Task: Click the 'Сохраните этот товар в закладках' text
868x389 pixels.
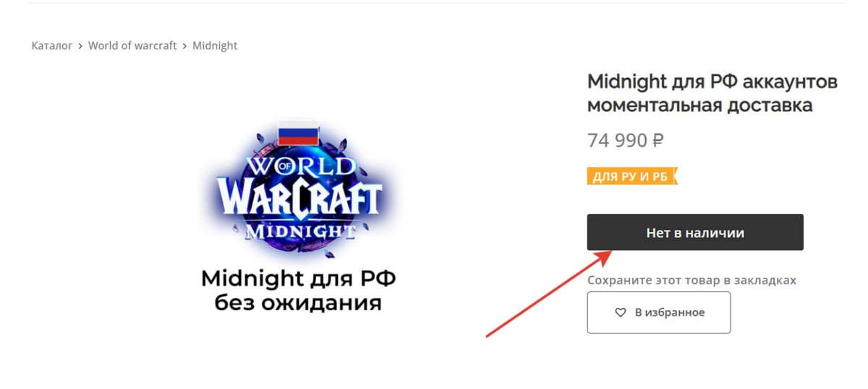Action: pyautogui.click(x=692, y=280)
